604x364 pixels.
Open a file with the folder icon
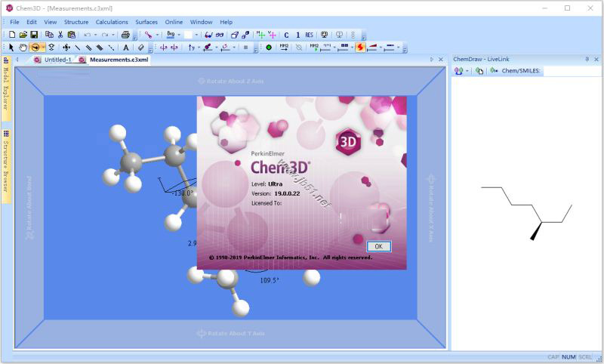point(23,35)
